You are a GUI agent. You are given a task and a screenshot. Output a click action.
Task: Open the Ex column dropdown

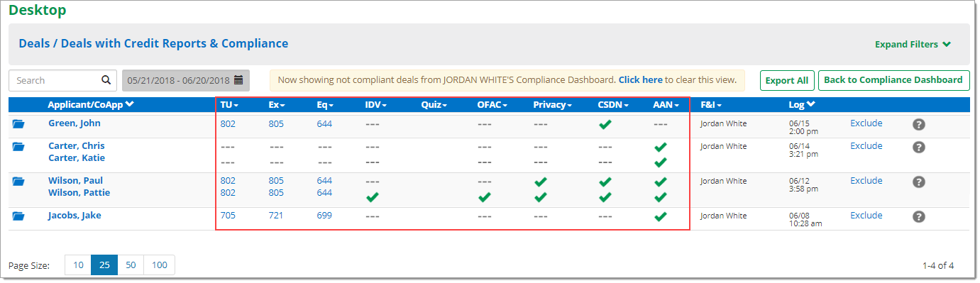click(x=277, y=105)
